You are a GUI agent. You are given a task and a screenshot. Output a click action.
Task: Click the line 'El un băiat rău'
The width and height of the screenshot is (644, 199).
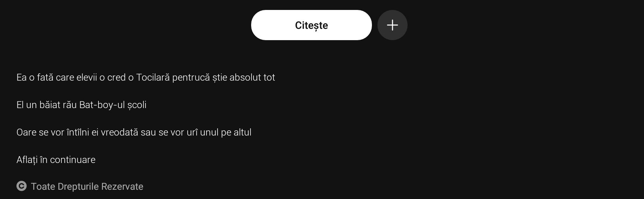pyautogui.click(x=81, y=105)
